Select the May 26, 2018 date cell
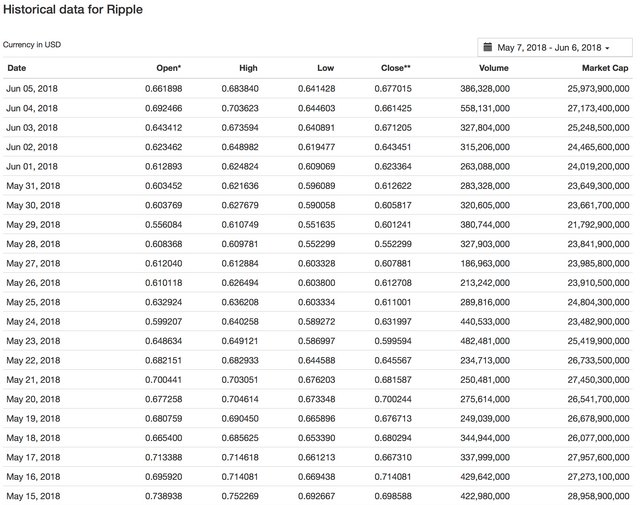Screen dimensions: 640x505 pos(33,283)
